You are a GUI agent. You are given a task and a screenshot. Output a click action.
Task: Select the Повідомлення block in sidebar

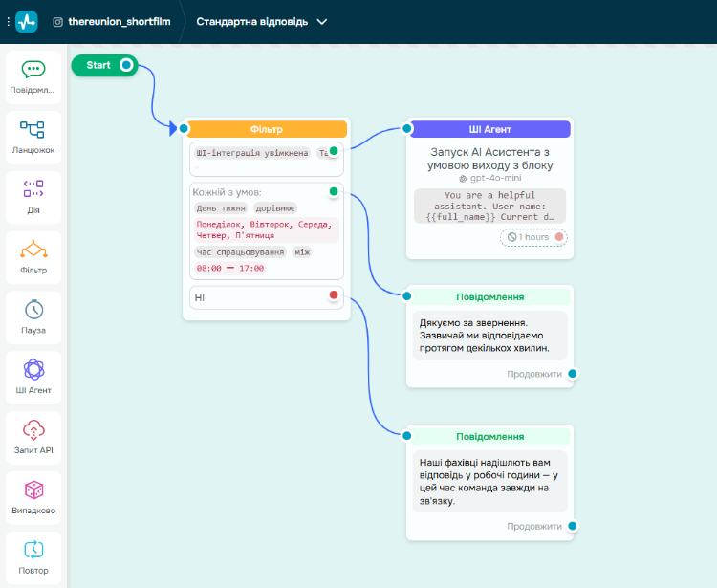[x=33, y=77]
